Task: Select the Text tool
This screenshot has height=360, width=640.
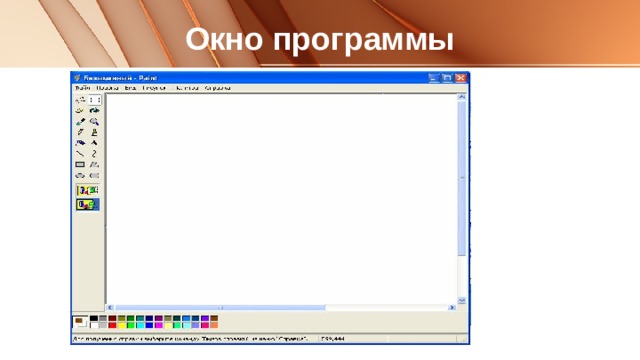Action: (95, 143)
